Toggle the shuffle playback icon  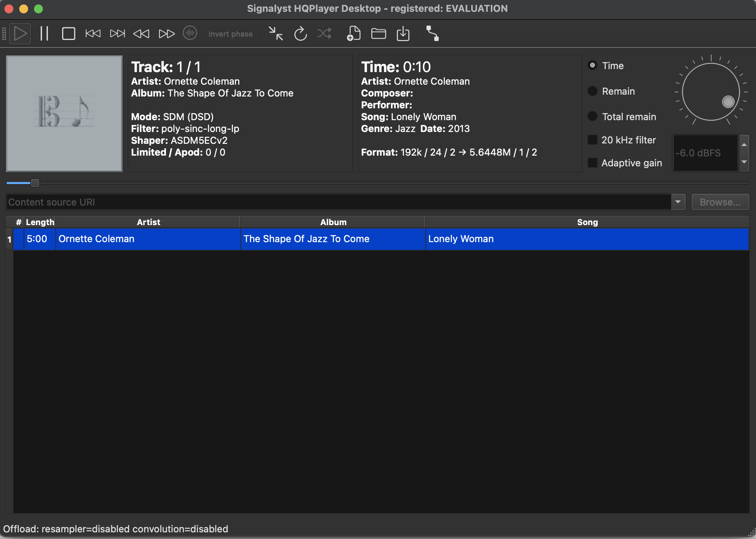324,34
